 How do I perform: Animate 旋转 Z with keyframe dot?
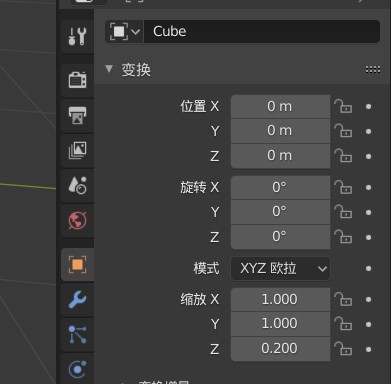[x=368, y=237]
